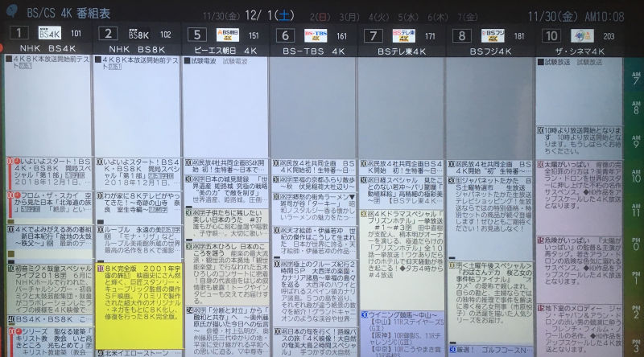Screen dimensions: 644x357
Task: Select 天才絵師・伊藤若冲 program
Action: (314, 241)
